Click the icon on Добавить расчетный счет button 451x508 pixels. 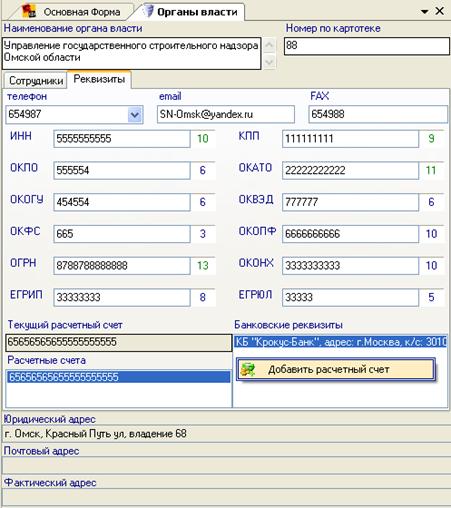point(248,369)
